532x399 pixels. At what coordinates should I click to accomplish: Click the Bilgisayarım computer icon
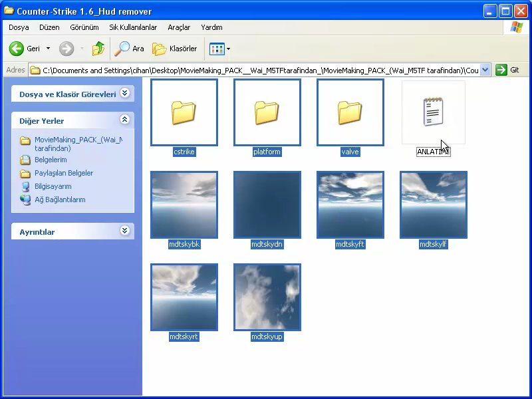[25, 187]
